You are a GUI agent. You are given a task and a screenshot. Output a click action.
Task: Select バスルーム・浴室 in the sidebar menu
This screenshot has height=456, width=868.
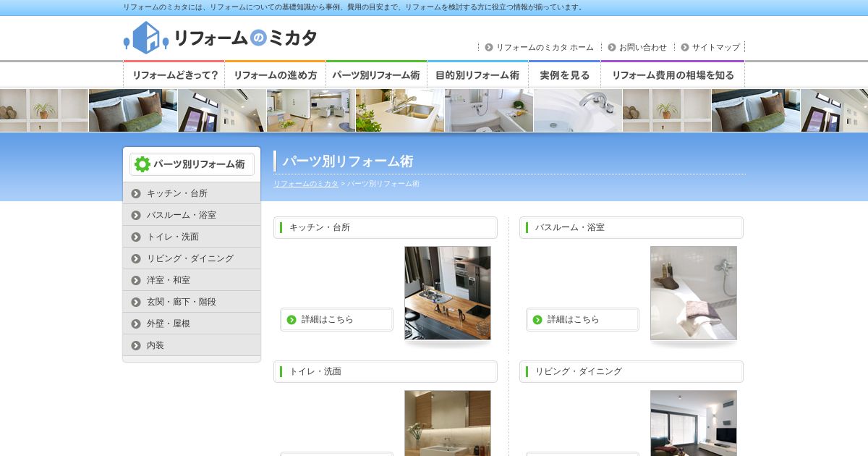[x=192, y=215]
